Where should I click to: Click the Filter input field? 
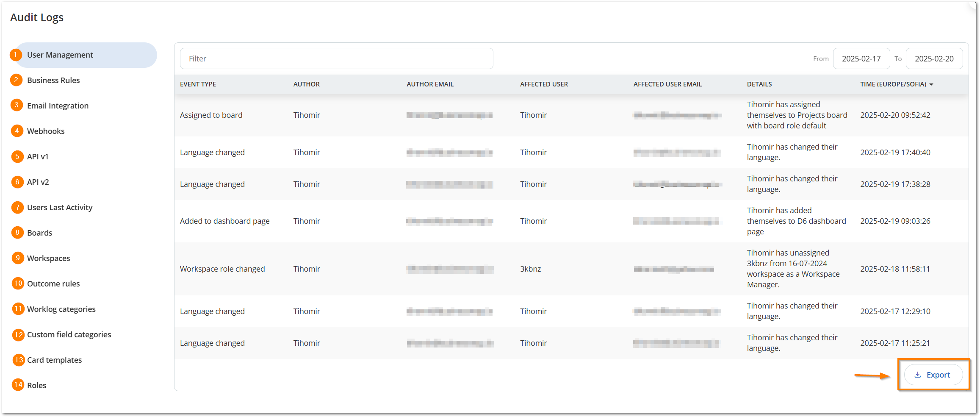coord(336,59)
